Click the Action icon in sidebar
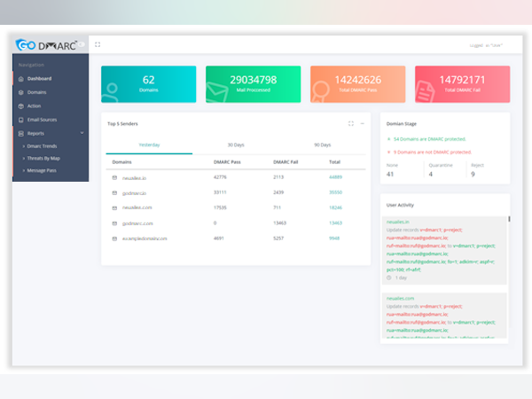 coord(20,106)
